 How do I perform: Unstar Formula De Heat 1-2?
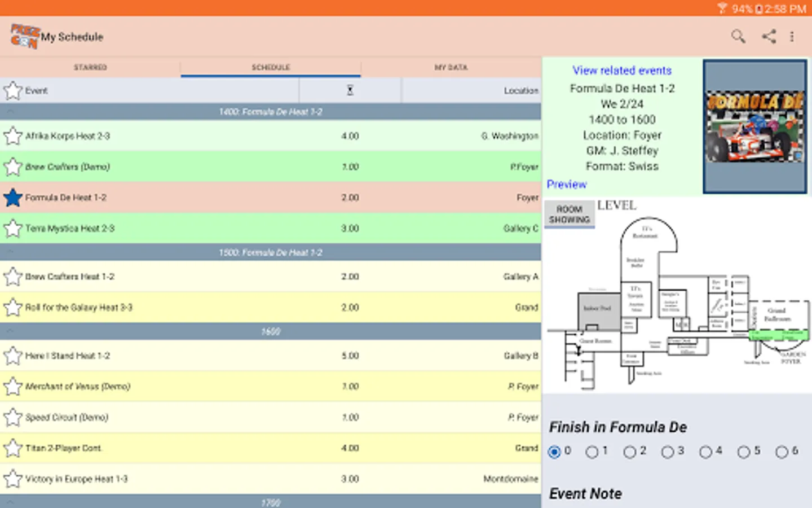(12, 198)
